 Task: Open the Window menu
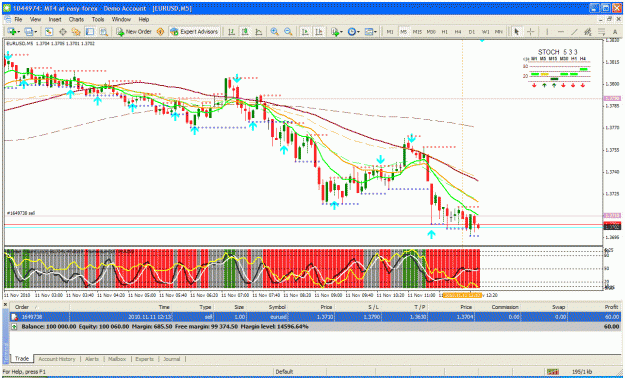pyautogui.click(x=121, y=19)
